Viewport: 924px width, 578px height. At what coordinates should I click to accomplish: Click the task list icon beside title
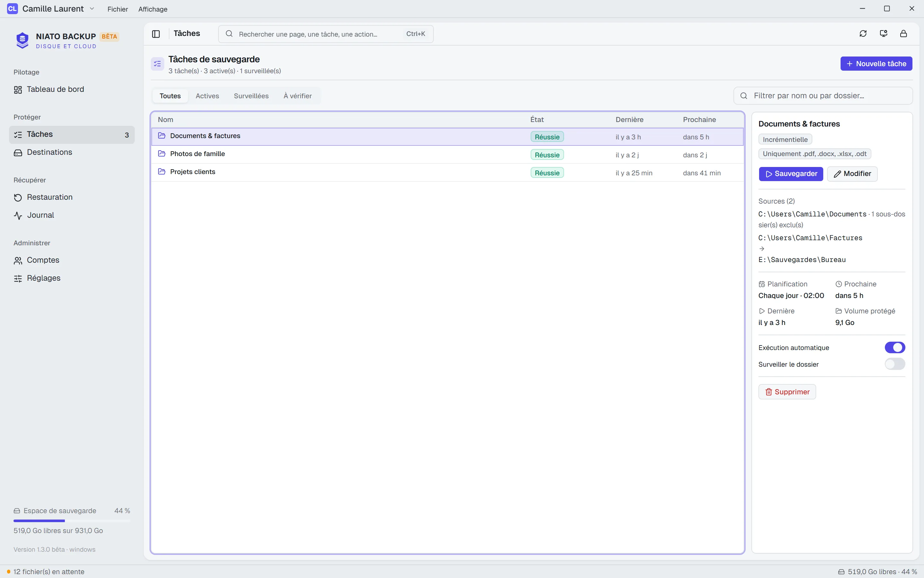157,64
